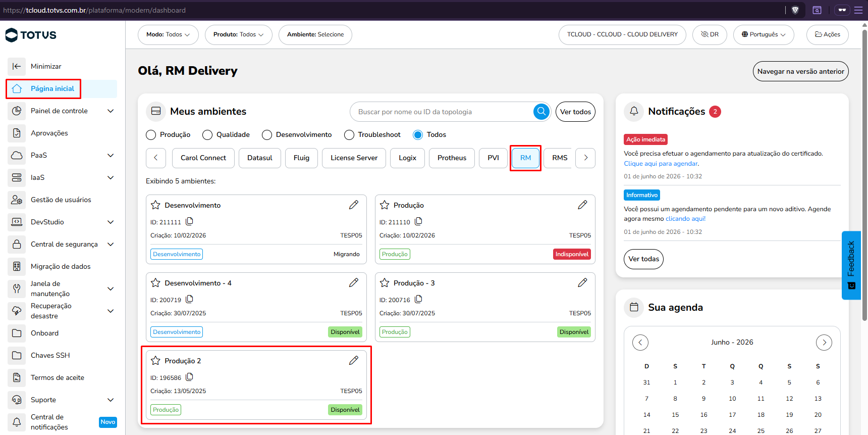Open the Chaves SSH folder icon
Viewport: 868px width, 435px height.
click(17, 355)
